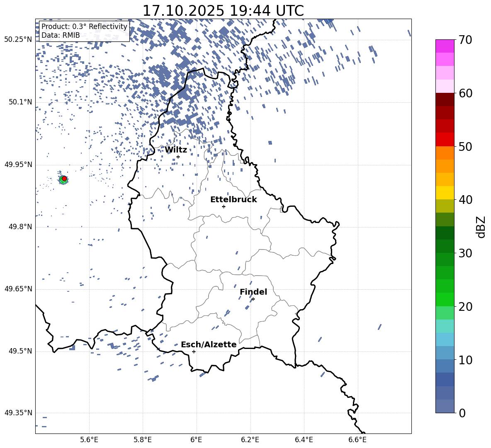Click the colorbar tick label 40
491x448 pixels.
465,200
